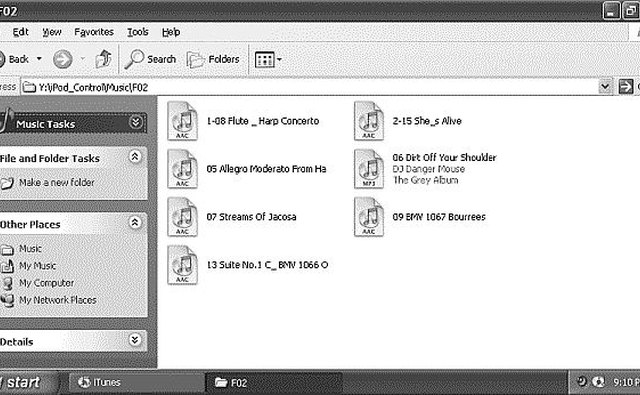Select the 1-08 Flute _ Harp Concerto file icon
Image resolution: width=640 pixels, height=395 pixels.
click(x=182, y=121)
